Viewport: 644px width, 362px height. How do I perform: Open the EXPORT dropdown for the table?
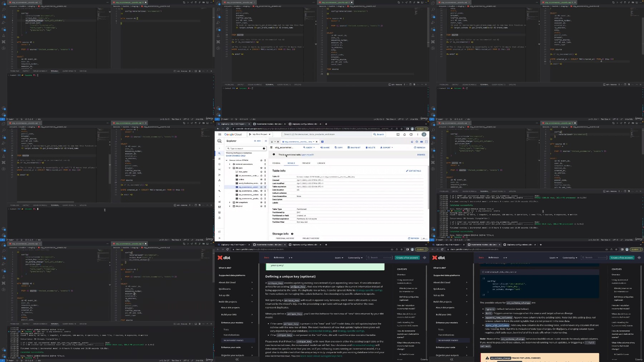tap(386, 148)
